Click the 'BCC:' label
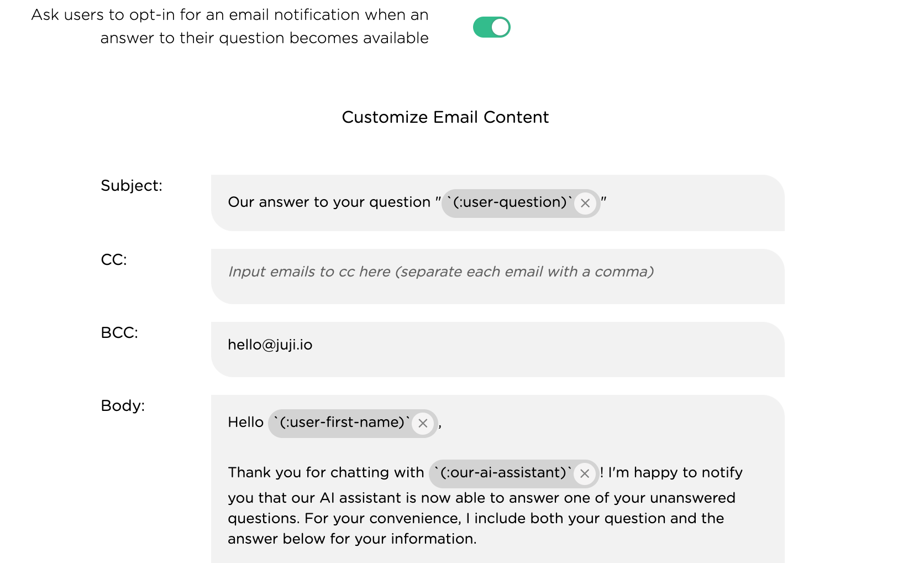Screen dimensions: 924x563 pos(119,333)
